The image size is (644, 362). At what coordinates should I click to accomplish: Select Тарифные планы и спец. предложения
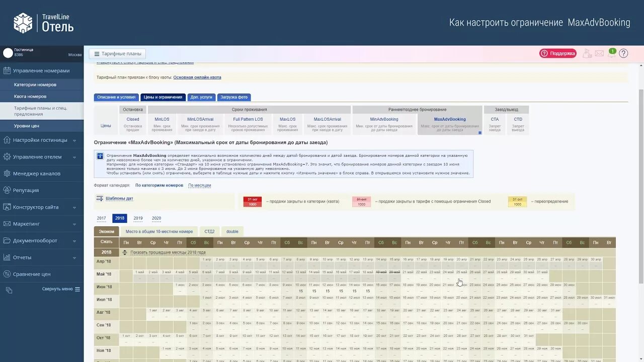[x=42, y=111]
